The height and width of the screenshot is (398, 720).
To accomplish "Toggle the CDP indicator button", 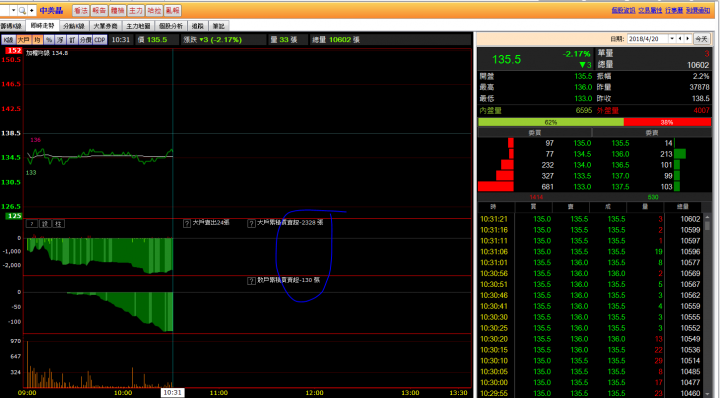I will pyautogui.click(x=100, y=40).
